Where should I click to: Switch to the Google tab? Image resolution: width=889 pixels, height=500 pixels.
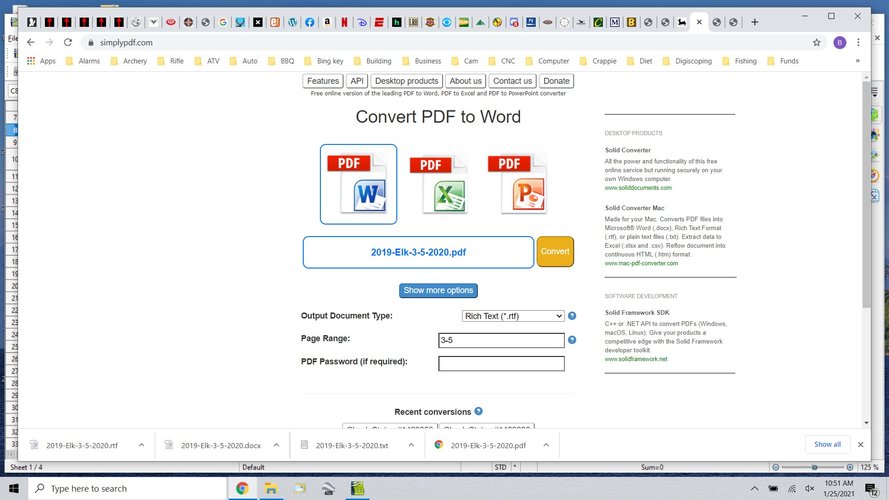223,22
